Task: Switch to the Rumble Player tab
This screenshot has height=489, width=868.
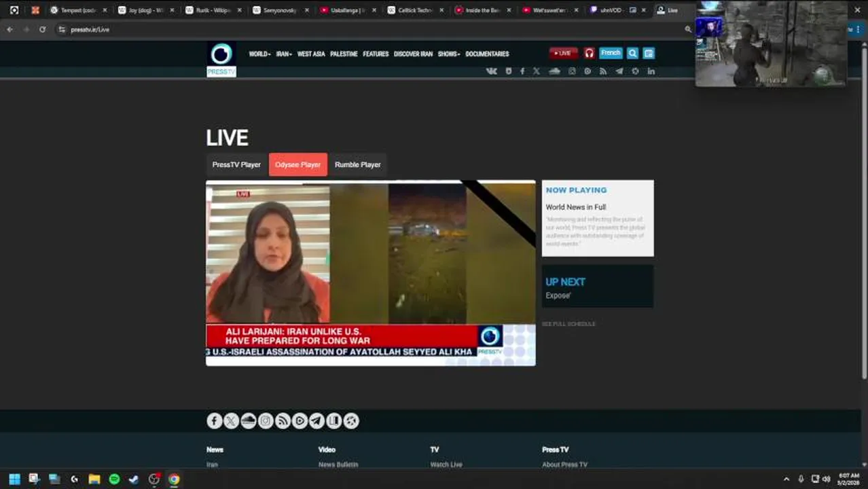Action: point(357,164)
